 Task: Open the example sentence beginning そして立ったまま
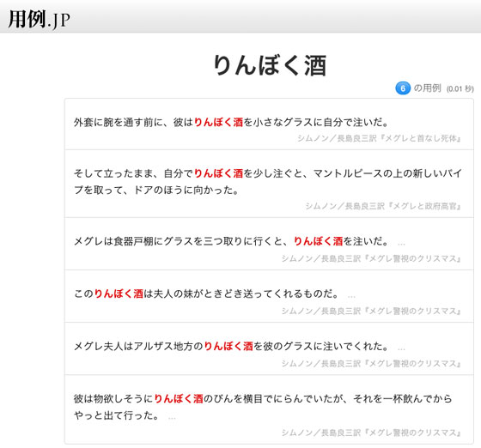pos(267,182)
